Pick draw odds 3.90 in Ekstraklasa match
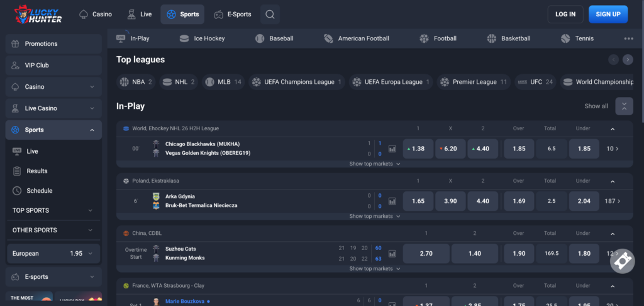Screen dimensions: 644x306 point(450,201)
